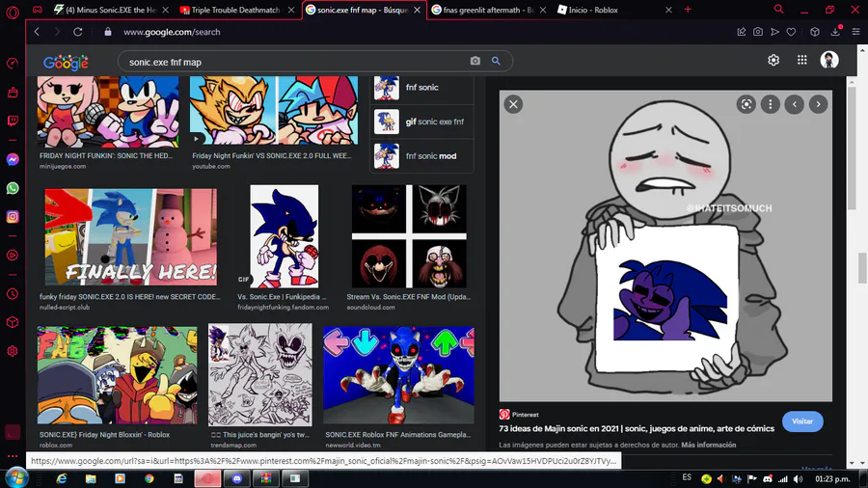Click the Google search magnifier button
Screen dimensions: 868x488
click(496, 61)
